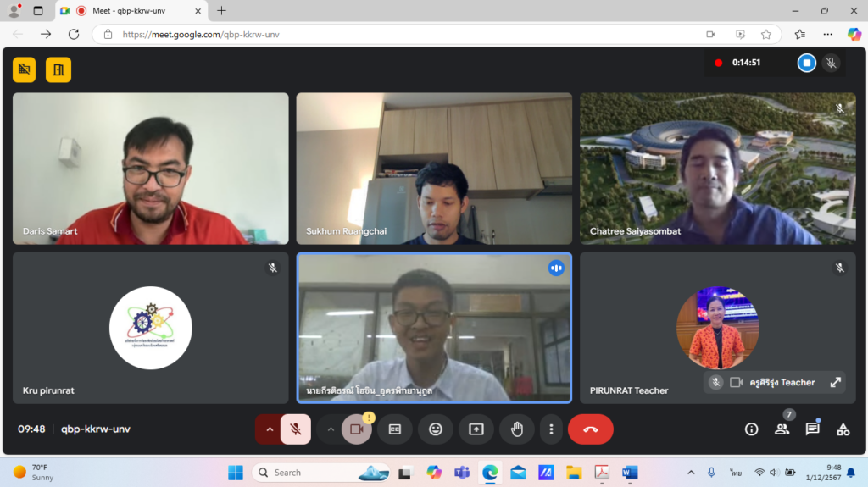Click the yellow building extension icon
868x487 pixels.
click(x=58, y=69)
